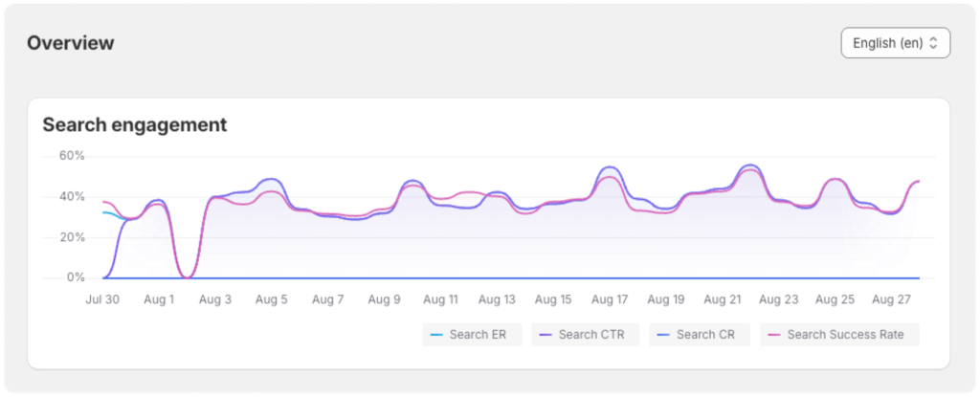This screenshot has width=980, height=397.
Task: Click the Search engagement chart title
Action: [134, 125]
